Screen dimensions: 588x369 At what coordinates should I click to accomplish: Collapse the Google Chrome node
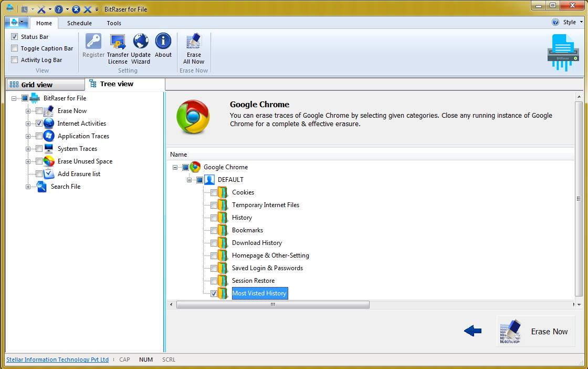(x=175, y=168)
